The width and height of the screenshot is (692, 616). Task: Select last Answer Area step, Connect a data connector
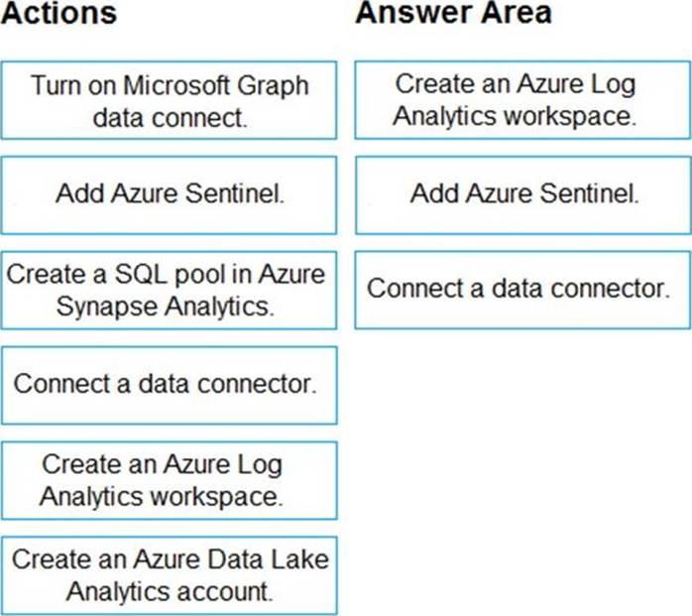(522, 289)
